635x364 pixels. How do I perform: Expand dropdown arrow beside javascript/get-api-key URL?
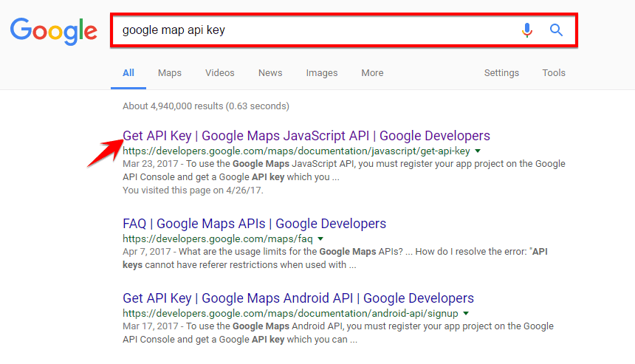(x=478, y=151)
